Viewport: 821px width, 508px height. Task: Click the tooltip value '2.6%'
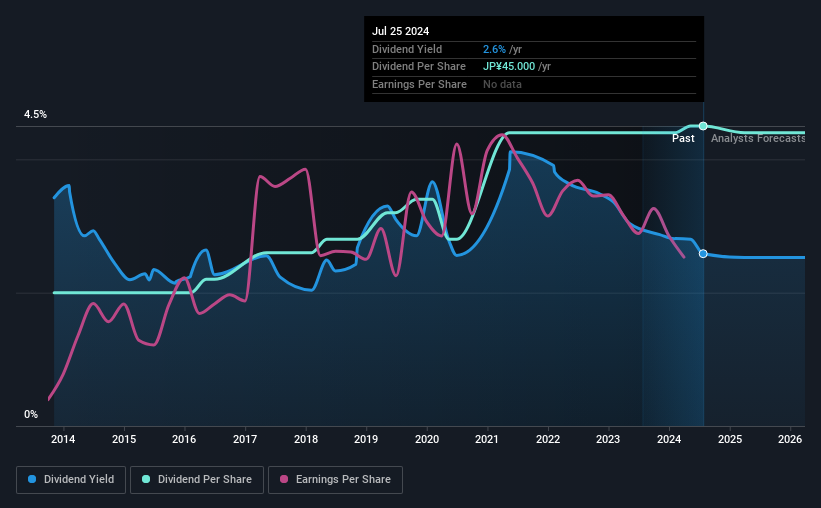(x=494, y=49)
